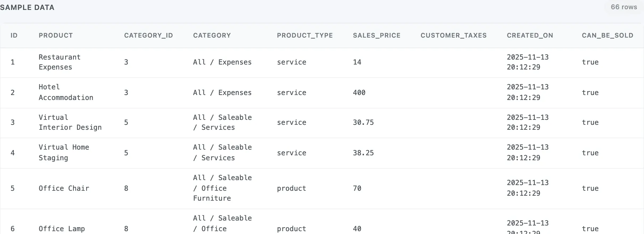Select "true" in the Hotel Accommodation row
Screen dimensions: 644x234
590,93
